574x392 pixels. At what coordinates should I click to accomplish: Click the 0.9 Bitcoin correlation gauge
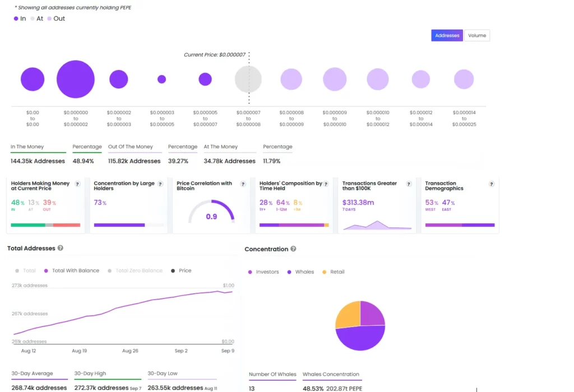[211, 212]
